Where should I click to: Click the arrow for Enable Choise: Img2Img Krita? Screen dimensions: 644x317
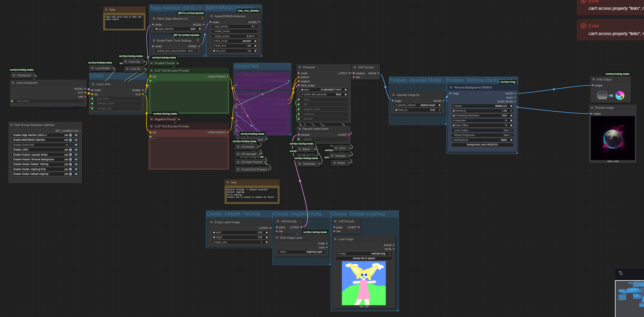pyautogui.click(x=76, y=169)
